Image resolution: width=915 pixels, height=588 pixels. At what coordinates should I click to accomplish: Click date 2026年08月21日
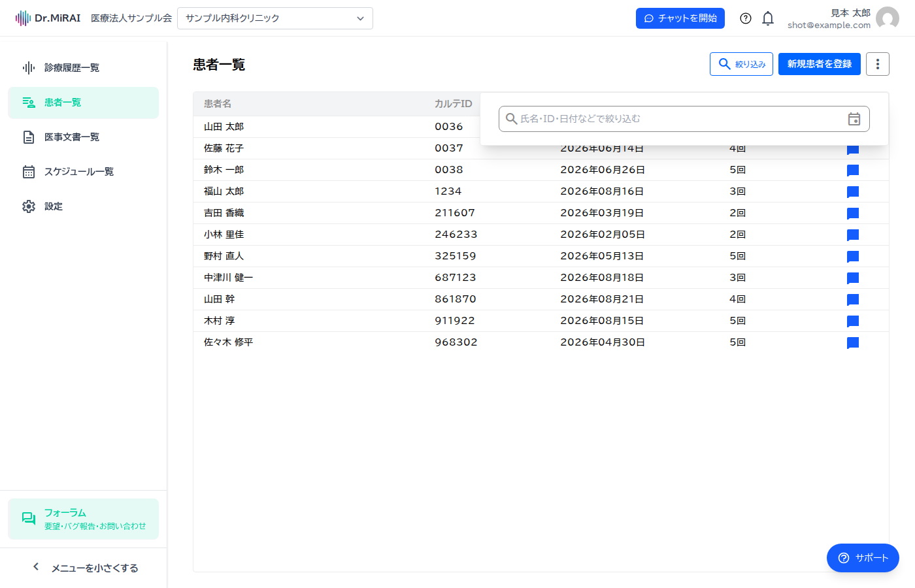[602, 299]
